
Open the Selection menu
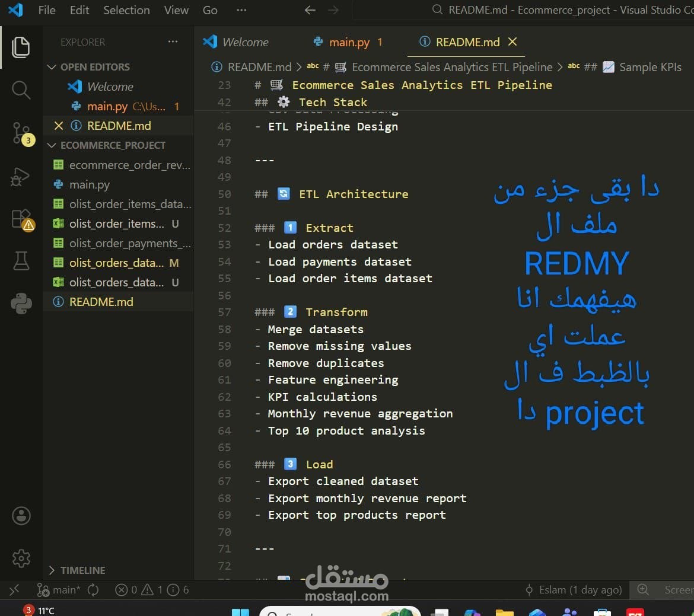(x=126, y=9)
